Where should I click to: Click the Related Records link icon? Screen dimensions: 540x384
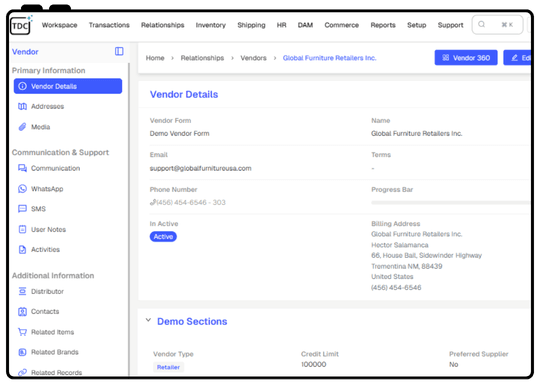tap(22, 372)
